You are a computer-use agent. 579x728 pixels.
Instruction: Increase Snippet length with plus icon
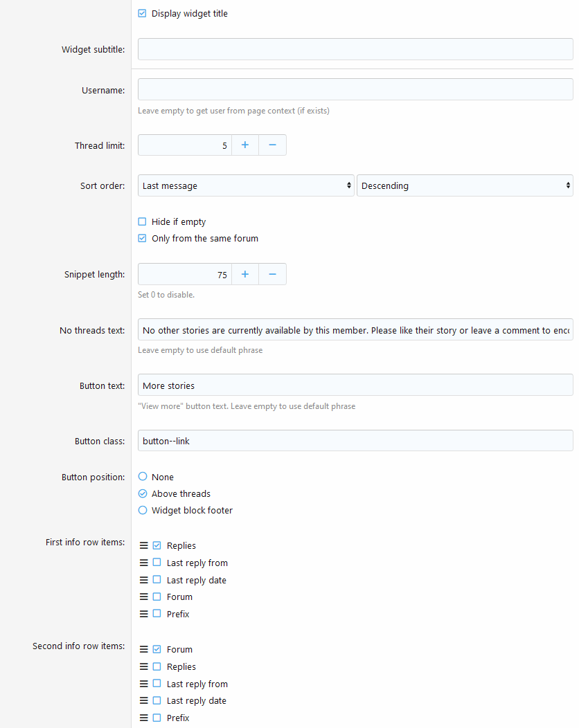(245, 275)
